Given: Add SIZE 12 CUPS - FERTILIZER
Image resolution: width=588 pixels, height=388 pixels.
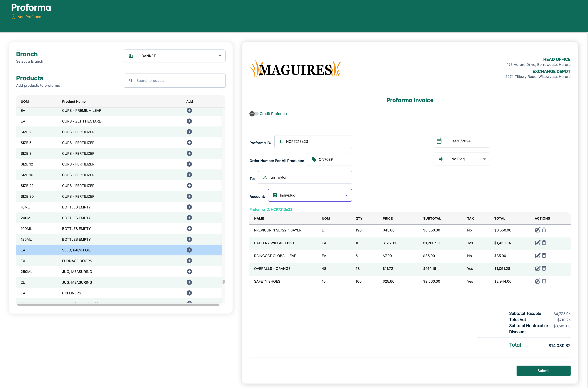Looking at the screenshot, I should (189, 164).
